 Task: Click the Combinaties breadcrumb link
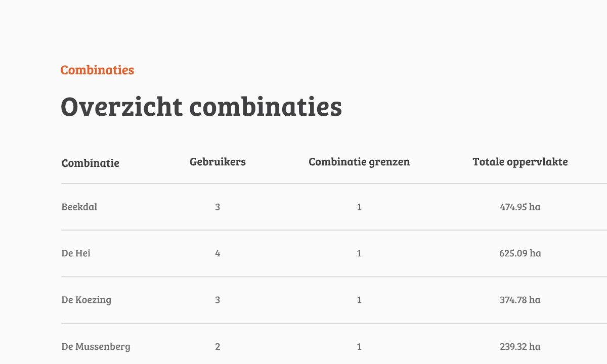(x=97, y=70)
